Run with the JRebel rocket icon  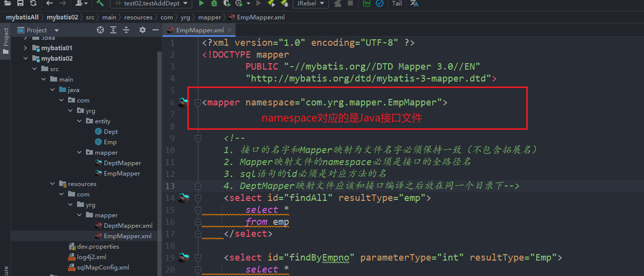[x=271, y=3]
